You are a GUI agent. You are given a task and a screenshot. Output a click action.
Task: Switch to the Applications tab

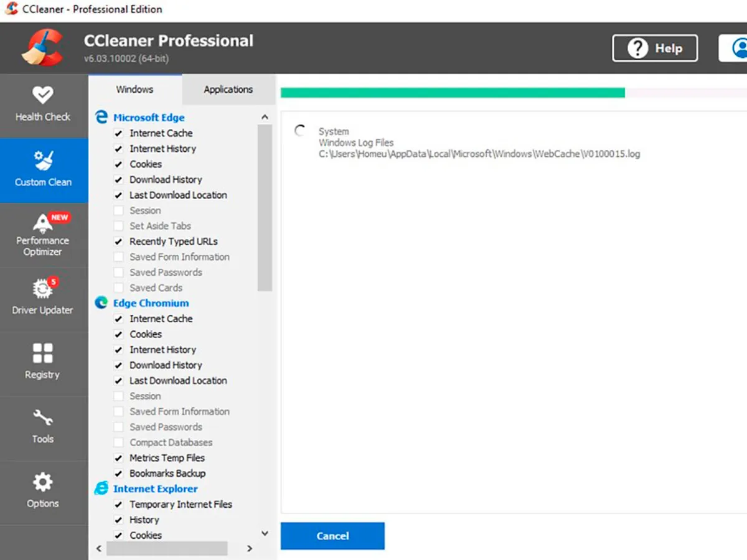pyautogui.click(x=228, y=90)
